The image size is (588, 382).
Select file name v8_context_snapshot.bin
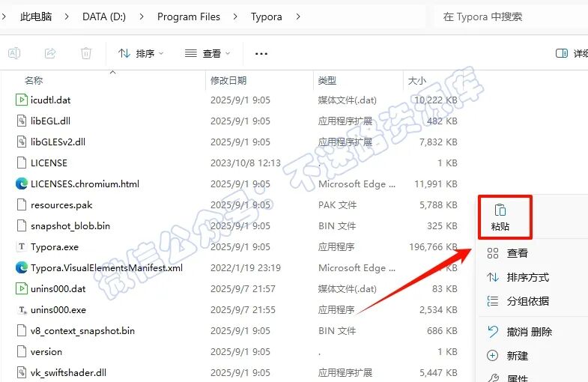[82, 331]
